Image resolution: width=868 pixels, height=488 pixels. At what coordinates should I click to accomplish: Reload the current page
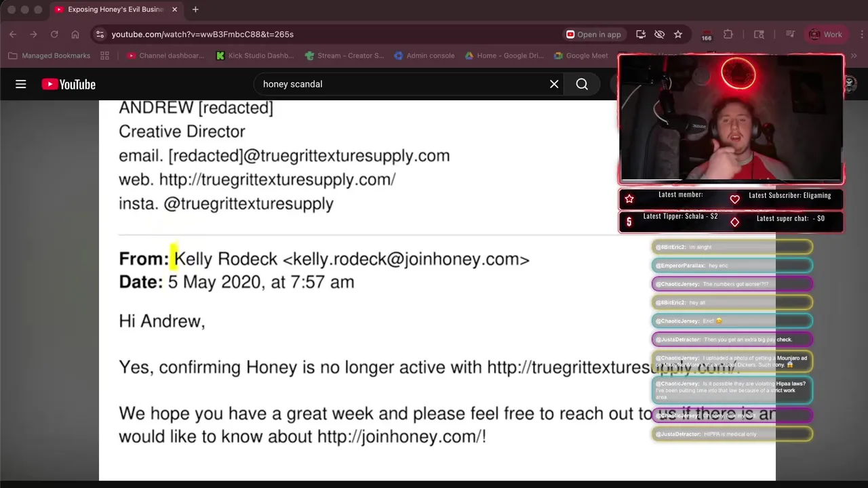[54, 34]
